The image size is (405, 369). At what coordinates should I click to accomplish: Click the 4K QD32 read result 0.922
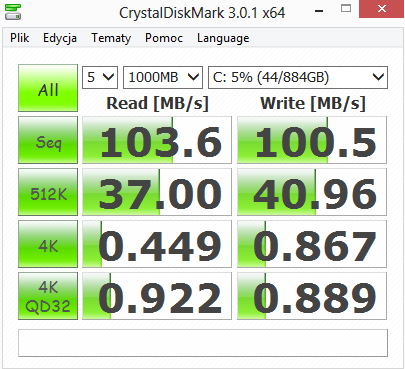[x=157, y=296]
